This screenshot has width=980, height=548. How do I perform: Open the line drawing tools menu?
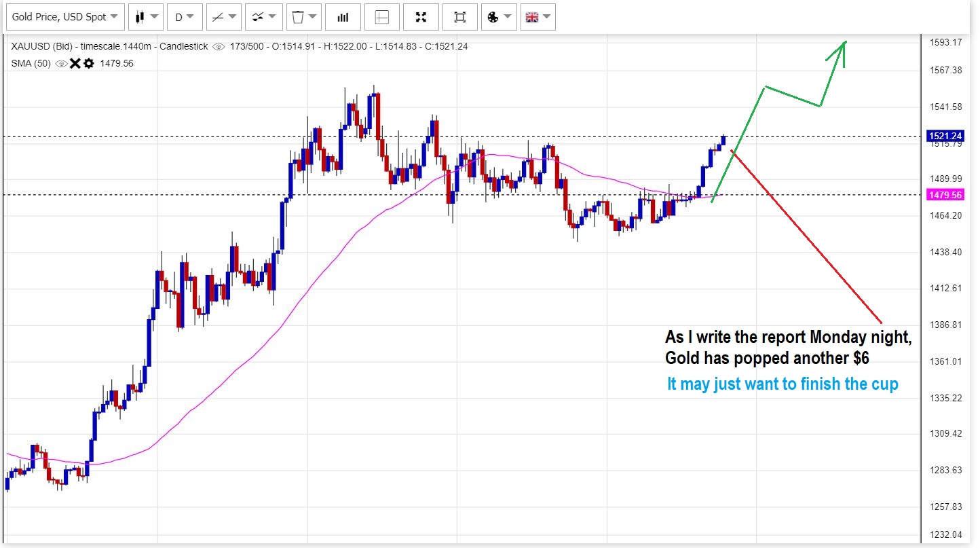[224, 17]
